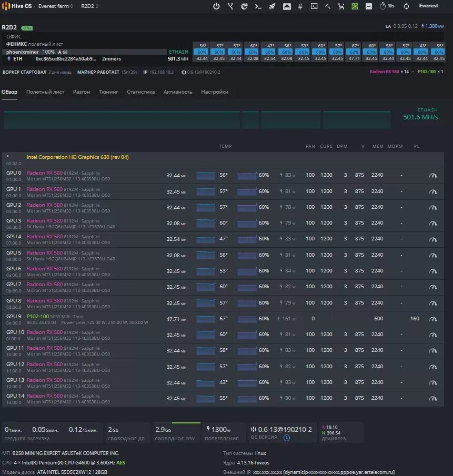Open the power actions menu icon
The height and width of the screenshot is (476, 453).
tap(216, 6)
